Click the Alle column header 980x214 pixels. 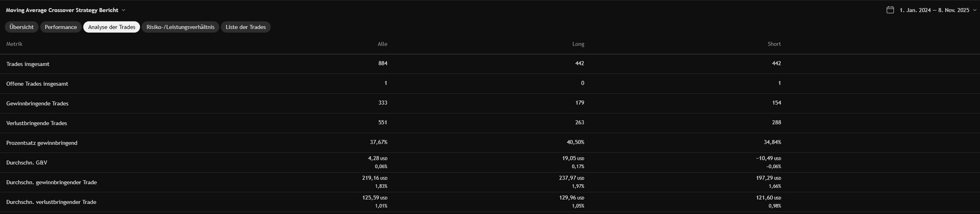382,44
